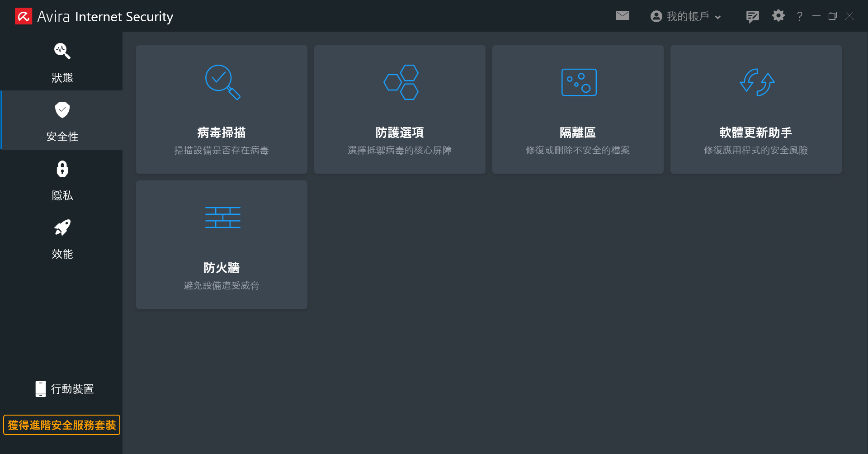The width and height of the screenshot is (868, 454).
Task: Click the 防護選項 hexagons icon
Action: (401, 82)
